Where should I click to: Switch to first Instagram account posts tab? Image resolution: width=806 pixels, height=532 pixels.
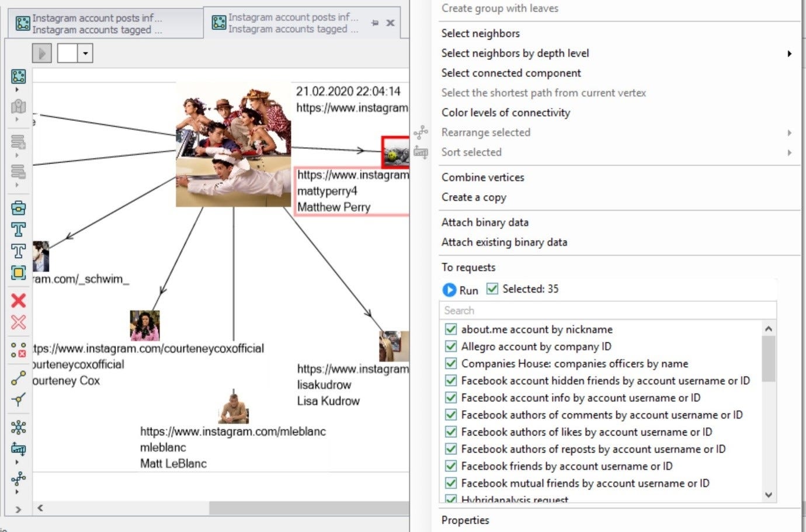[x=105, y=23]
